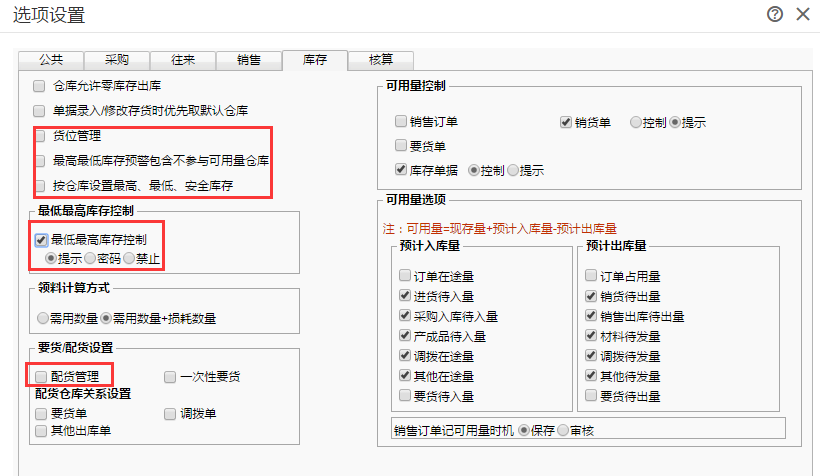This screenshot has height=476, width=820.
Task: Go to the 核算 tab
Action: [x=381, y=60]
